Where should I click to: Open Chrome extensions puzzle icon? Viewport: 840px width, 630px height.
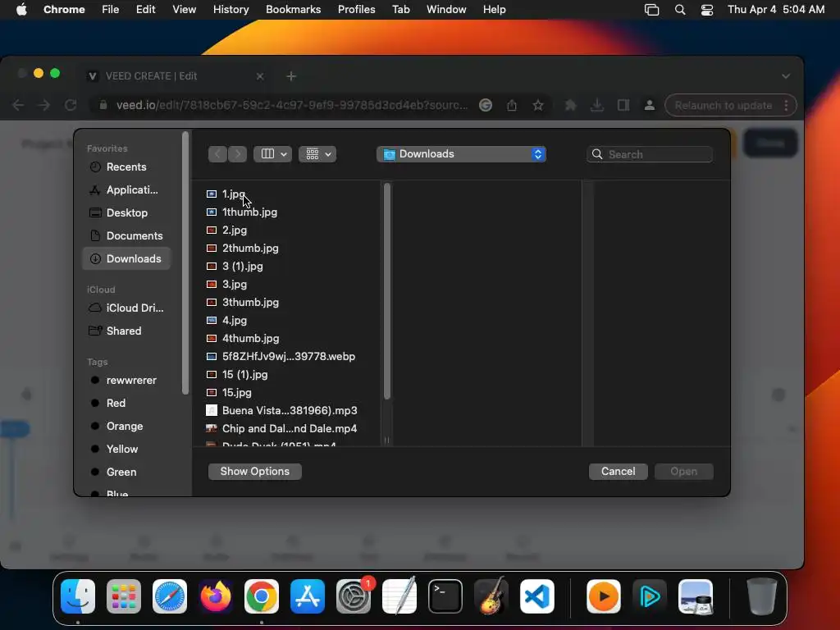(x=571, y=105)
